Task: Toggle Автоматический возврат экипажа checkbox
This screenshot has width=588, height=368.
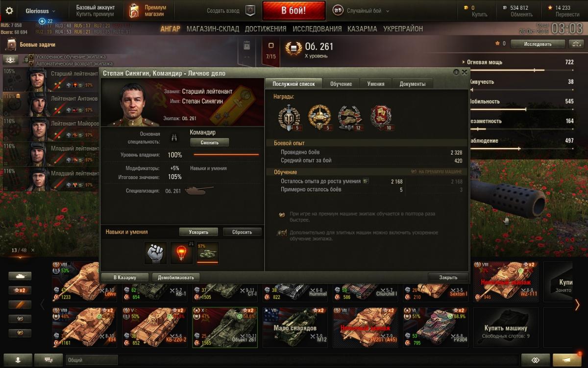Action: point(31,63)
